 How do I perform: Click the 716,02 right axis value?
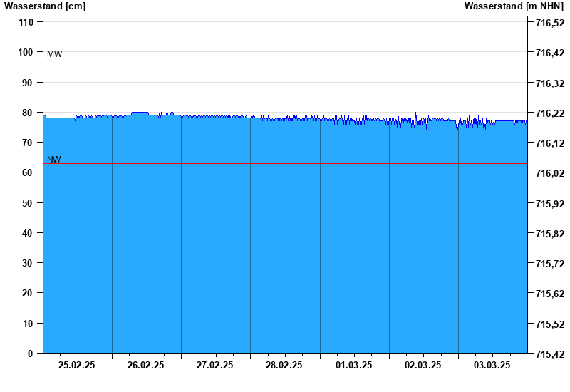point(550,173)
